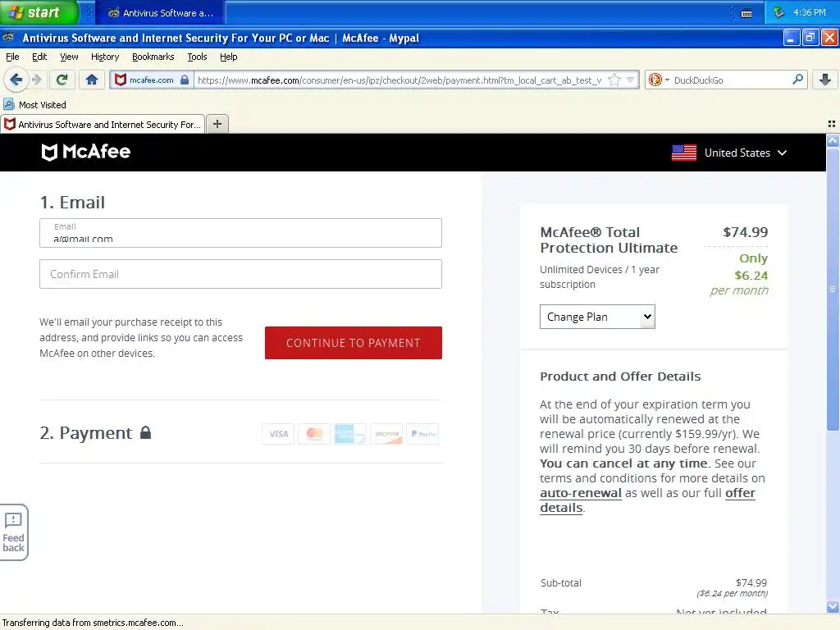Open the Tools menu

[x=197, y=57]
